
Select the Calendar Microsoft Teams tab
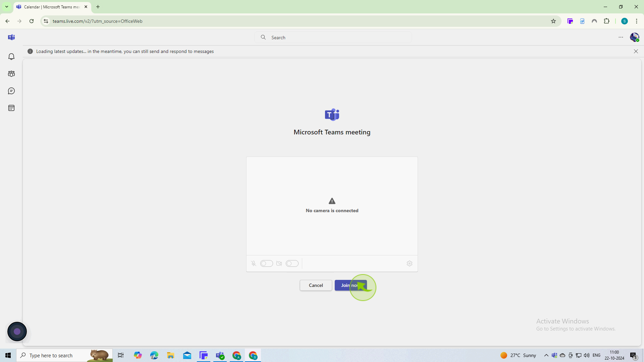(52, 7)
